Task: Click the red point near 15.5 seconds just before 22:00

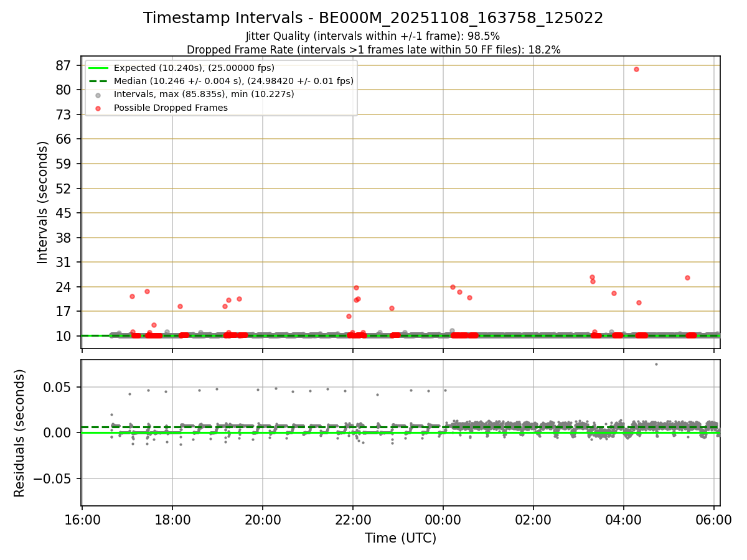Action: pos(349,316)
